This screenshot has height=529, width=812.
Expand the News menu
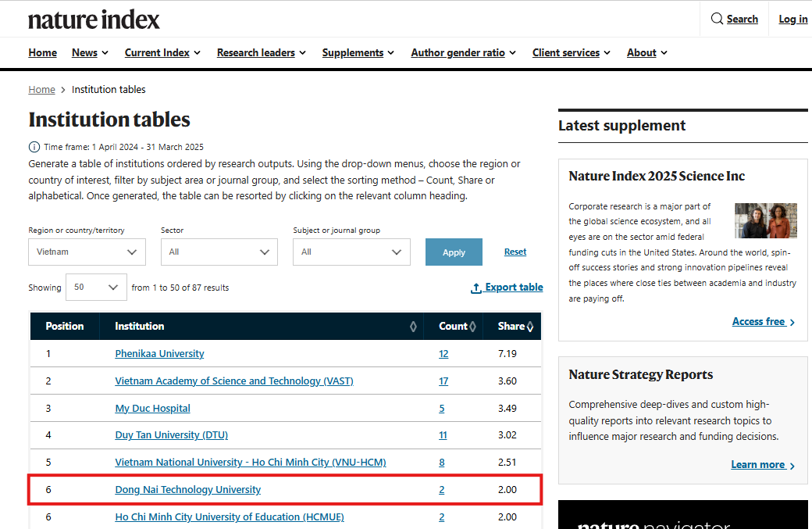point(90,53)
